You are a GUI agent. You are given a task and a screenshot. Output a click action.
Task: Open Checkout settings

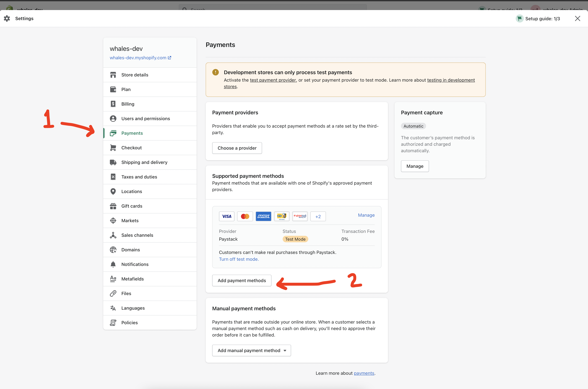[x=150, y=148]
